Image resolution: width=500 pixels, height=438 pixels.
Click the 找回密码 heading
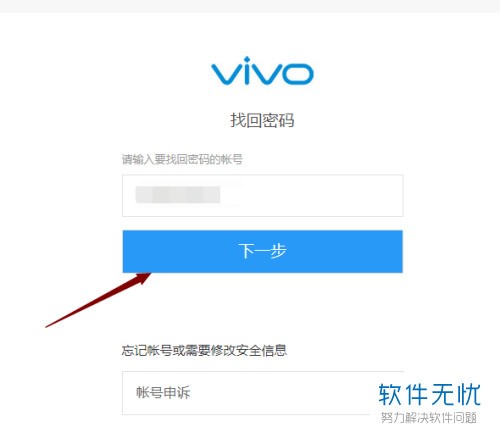262,120
